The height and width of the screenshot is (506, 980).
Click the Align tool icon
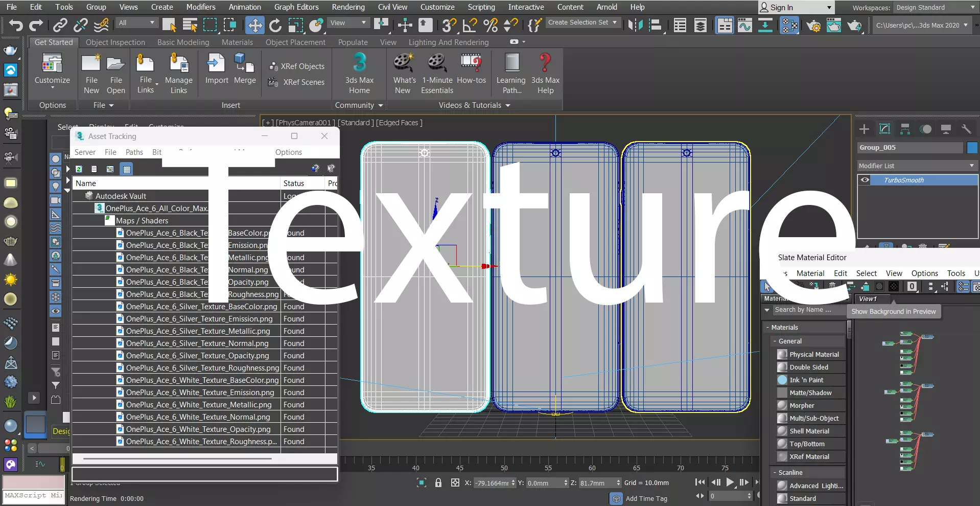coord(656,25)
